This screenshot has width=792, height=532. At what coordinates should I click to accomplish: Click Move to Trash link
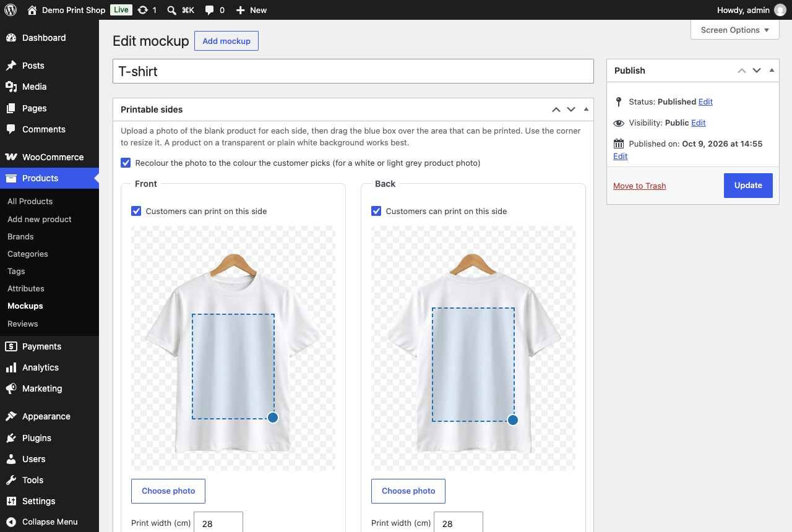[639, 186]
